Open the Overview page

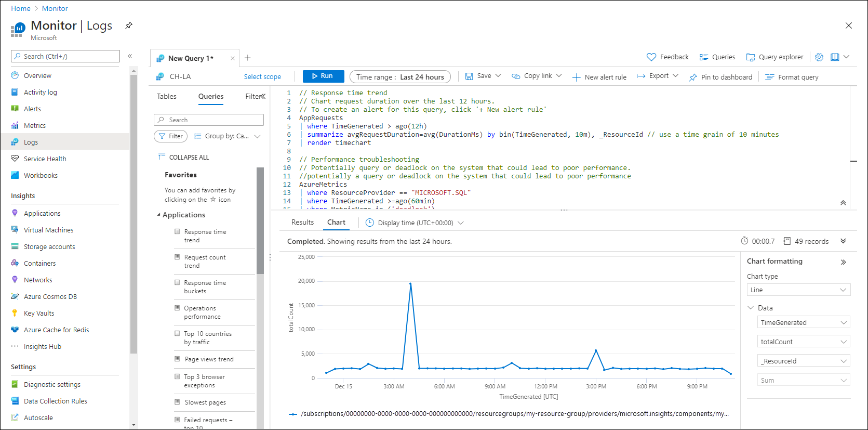[37, 75]
